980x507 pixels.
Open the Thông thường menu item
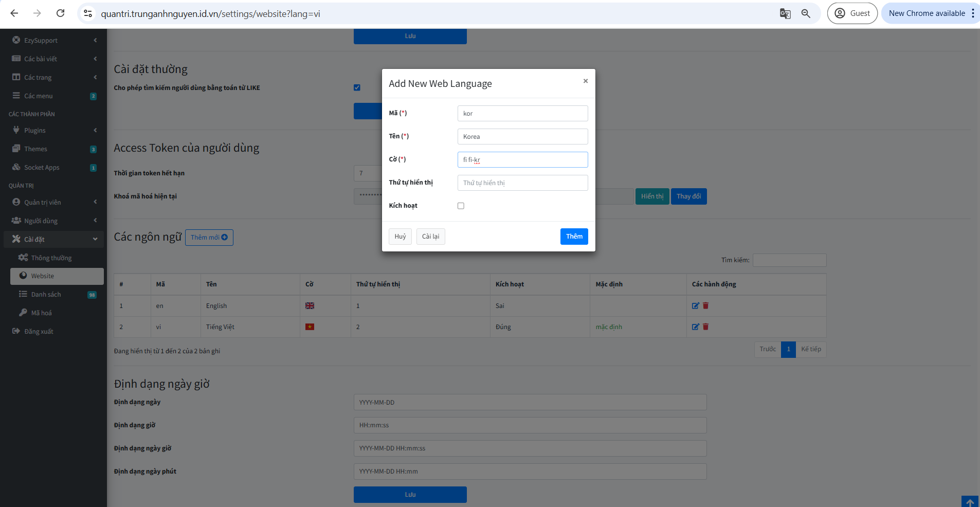pyautogui.click(x=57, y=258)
